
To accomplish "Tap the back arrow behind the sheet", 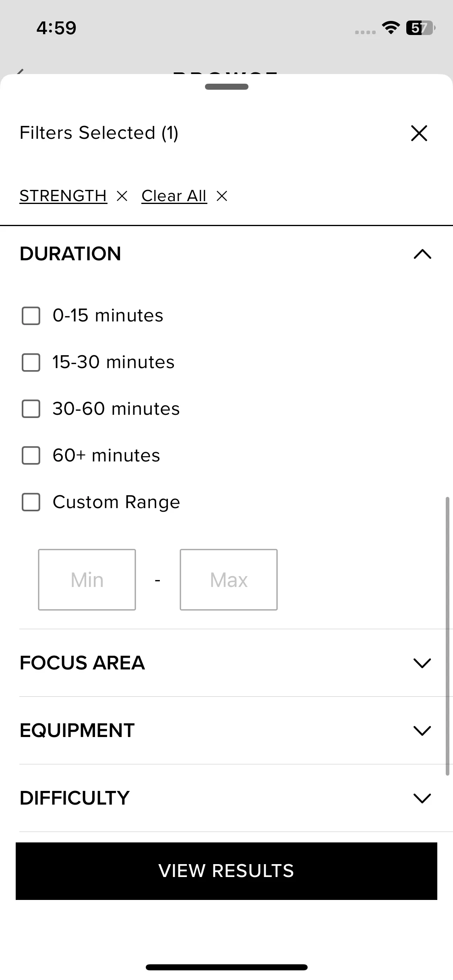I will coord(20,72).
